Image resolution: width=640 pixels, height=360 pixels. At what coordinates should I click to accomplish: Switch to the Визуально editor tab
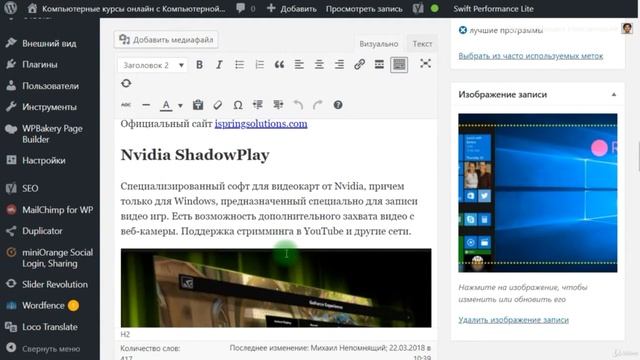point(379,44)
